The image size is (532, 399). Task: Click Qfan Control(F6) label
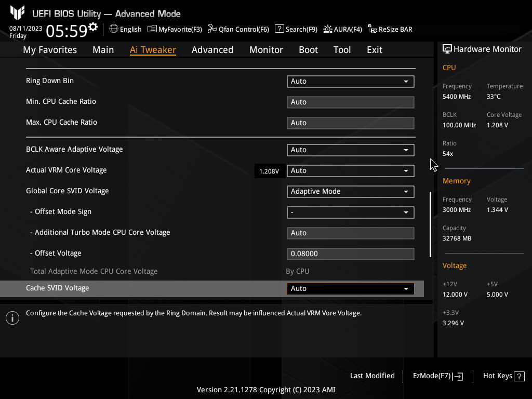tap(244, 30)
